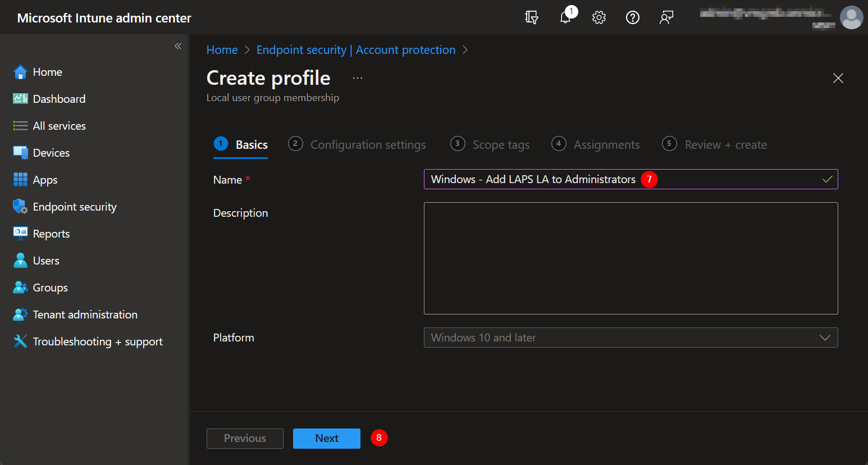This screenshot has width=868, height=465.
Task: Open Troubleshooting + support in sidebar
Action: coord(97,341)
